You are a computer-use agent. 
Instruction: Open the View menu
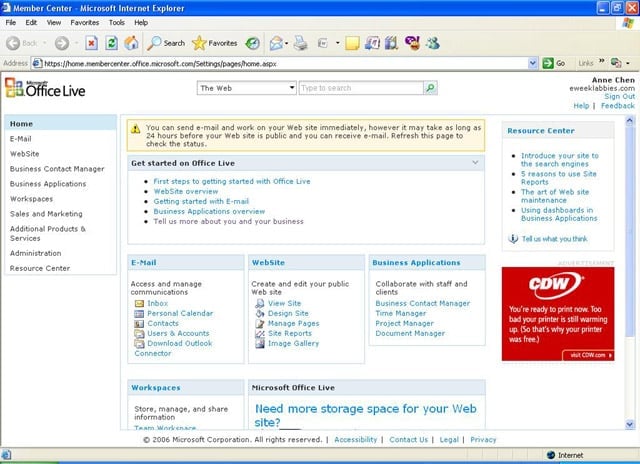click(53, 22)
